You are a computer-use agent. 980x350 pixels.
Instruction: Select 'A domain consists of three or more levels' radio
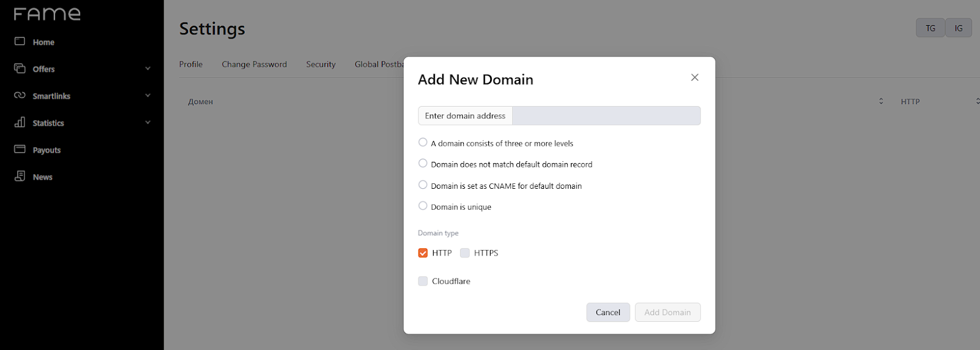point(423,142)
